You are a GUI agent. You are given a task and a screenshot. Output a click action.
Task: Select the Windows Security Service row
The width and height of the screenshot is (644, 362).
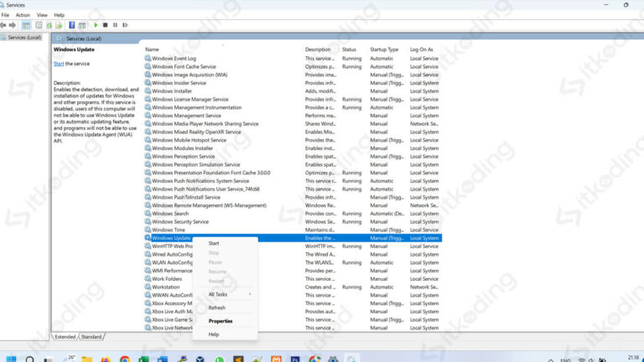pos(293,221)
